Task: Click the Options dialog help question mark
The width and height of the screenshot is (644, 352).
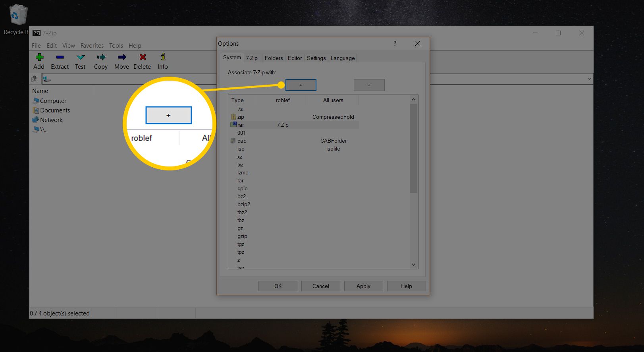Action: (395, 43)
